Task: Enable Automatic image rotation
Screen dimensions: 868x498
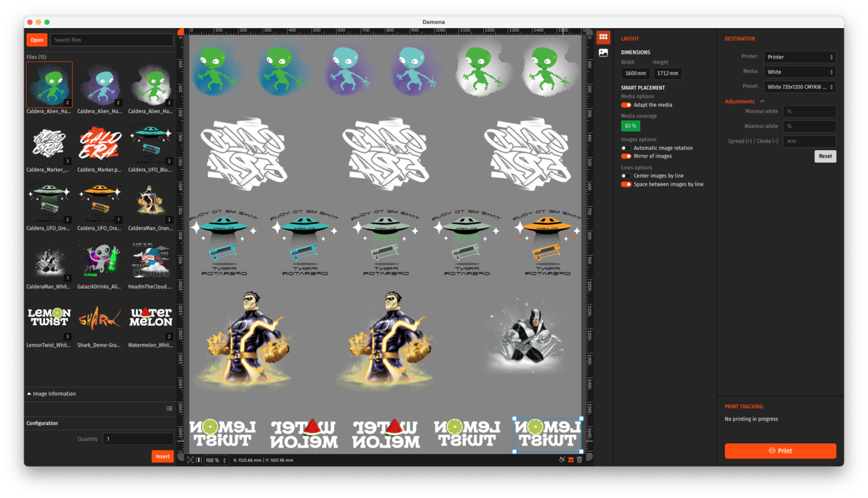Action: (626, 148)
